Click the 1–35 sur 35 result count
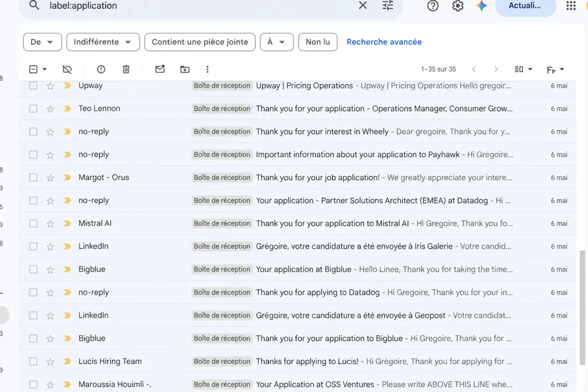 (x=439, y=70)
